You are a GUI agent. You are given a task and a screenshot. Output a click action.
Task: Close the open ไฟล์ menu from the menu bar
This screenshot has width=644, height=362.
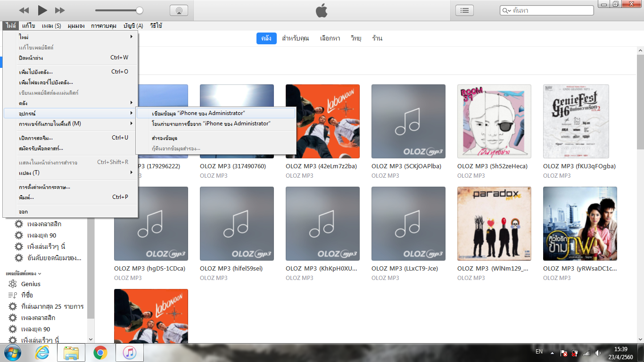click(11, 26)
